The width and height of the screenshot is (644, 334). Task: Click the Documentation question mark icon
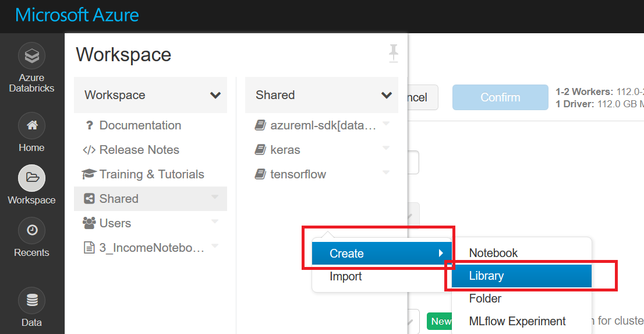pyautogui.click(x=89, y=125)
